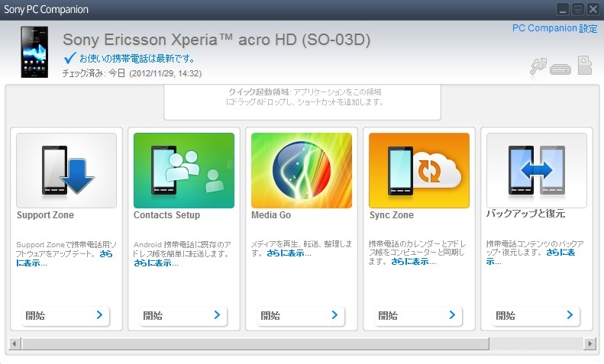The height and width of the screenshot is (364, 604).
Task: Start Media Go with 開始 button
Action: [300, 315]
